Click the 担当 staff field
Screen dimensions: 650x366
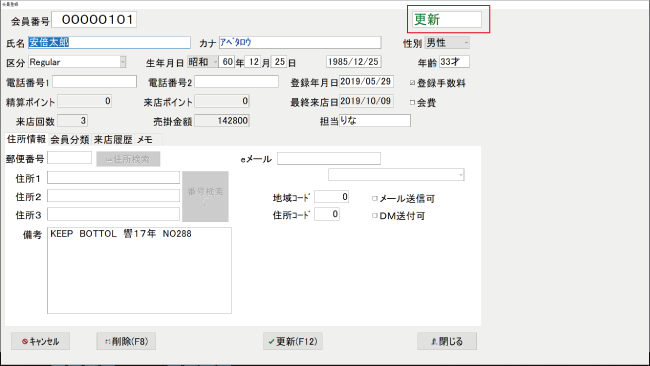pos(375,121)
